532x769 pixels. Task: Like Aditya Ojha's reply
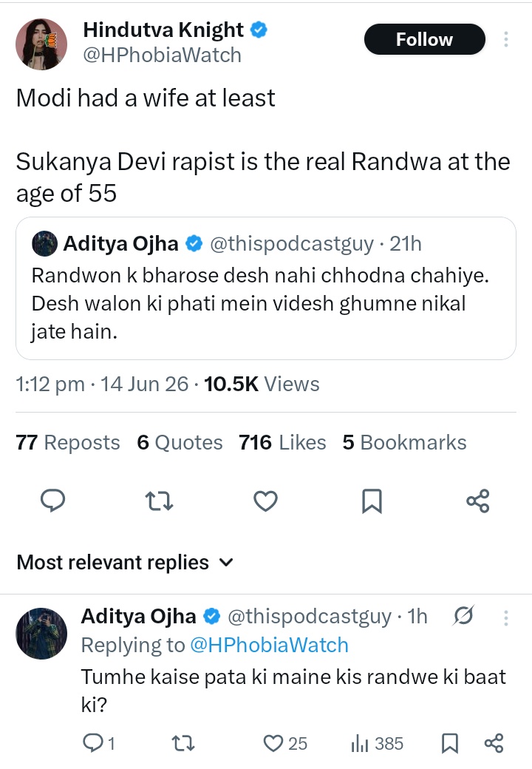285,744
